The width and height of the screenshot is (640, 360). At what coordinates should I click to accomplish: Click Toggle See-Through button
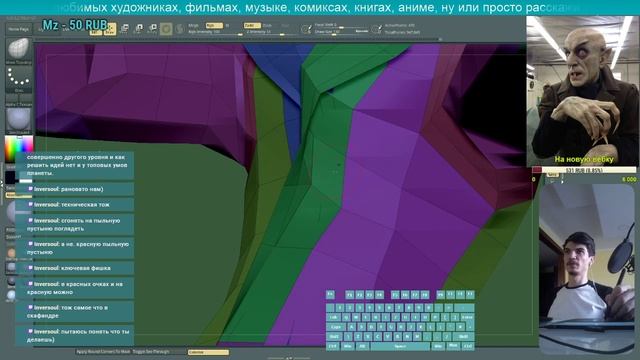pos(151,351)
